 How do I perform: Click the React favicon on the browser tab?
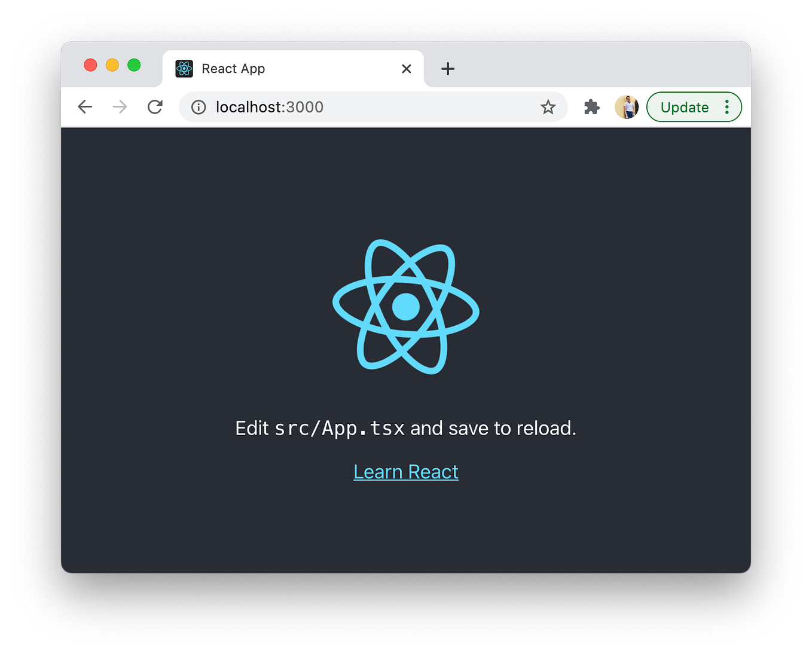click(184, 69)
